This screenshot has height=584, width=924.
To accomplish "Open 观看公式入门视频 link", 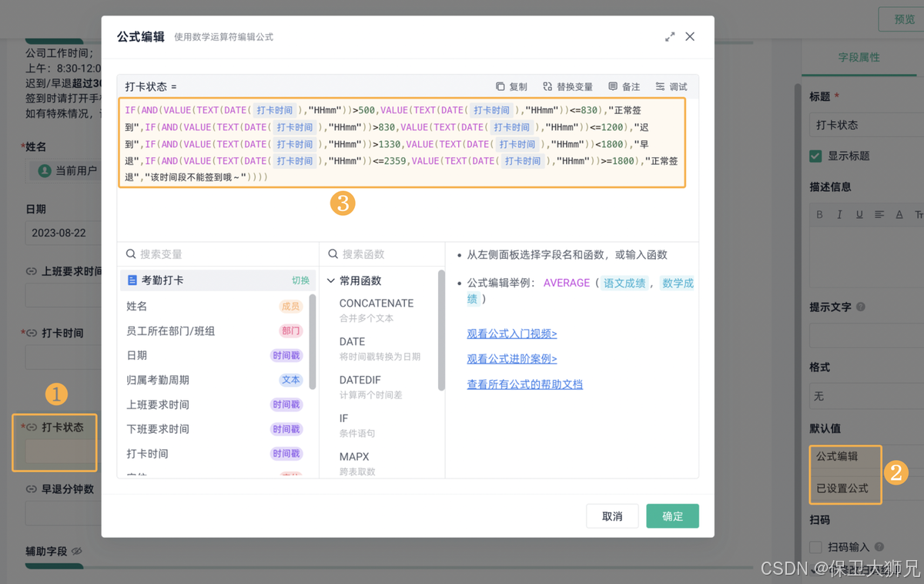I will coord(512,334).
